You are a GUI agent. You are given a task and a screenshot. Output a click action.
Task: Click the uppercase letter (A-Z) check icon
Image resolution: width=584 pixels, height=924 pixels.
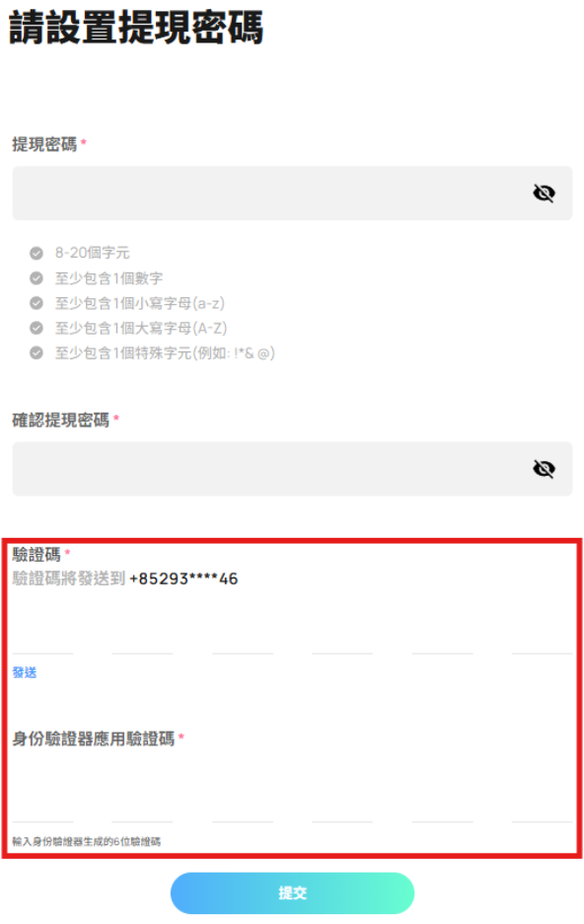coord(36,328)
